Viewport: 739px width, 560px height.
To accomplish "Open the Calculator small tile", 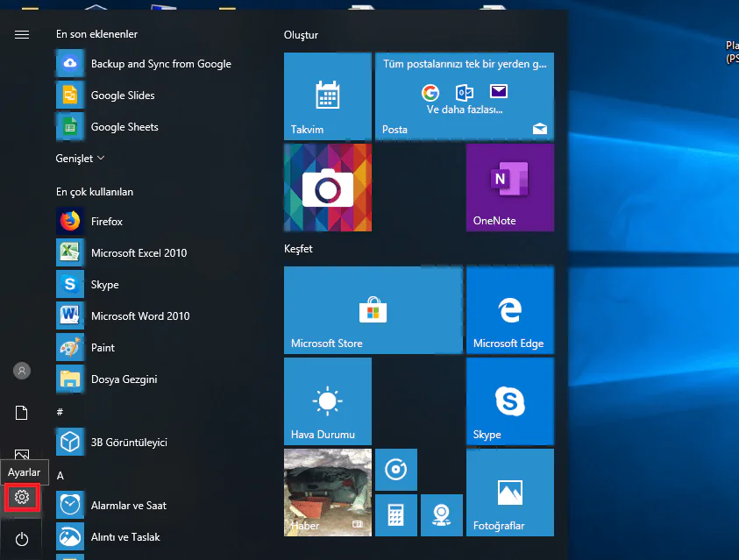I will tap(395, 514).
